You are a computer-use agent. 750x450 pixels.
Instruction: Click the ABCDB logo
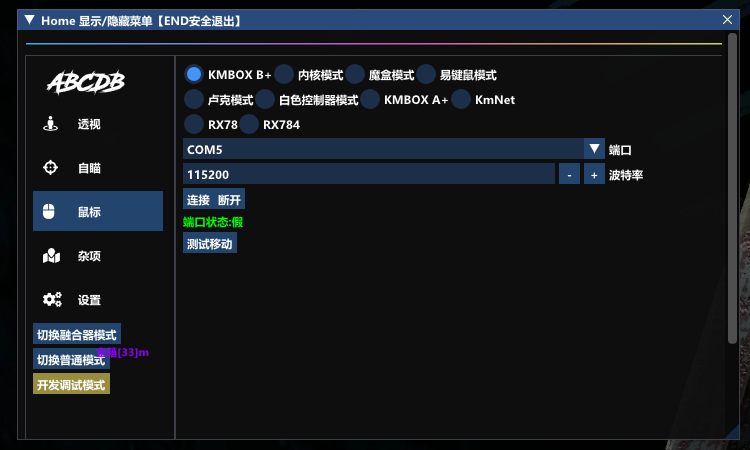click(86, 83)
